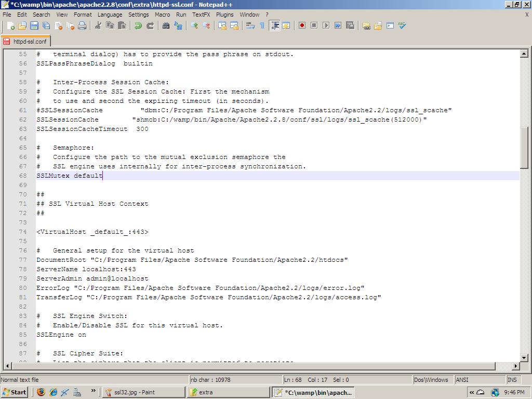The width and height of the screenshot is (532, 399).
Task: Expand taskbar quick launch overflow chevron
Action: (x=94, y=391)
